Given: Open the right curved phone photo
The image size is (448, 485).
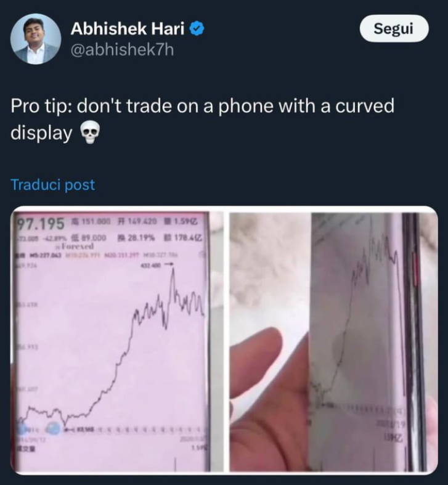Looking at the screenshot, I should (x=333, y=341).
